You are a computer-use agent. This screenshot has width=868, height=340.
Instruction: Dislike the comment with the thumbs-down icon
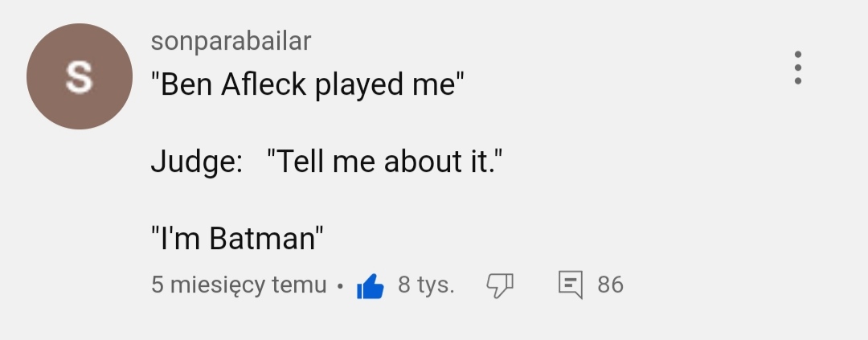pos(500,285)
